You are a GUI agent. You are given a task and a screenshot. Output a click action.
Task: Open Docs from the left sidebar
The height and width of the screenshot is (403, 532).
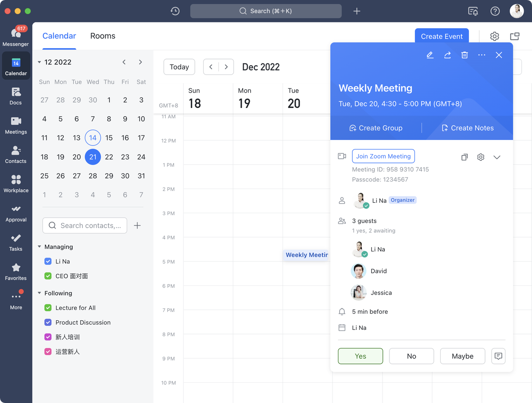tap(16, 96)
